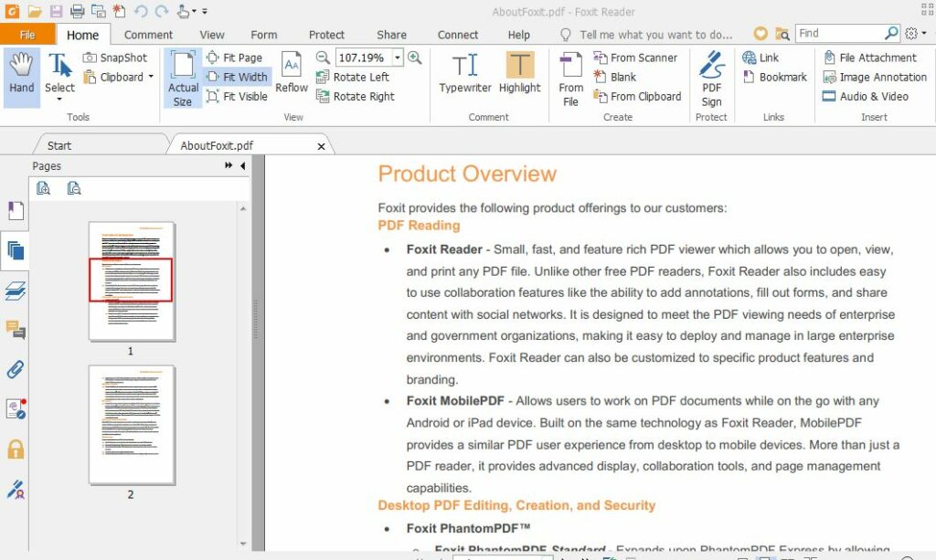Take a SnapShot of the page

[x=114, y=58]
